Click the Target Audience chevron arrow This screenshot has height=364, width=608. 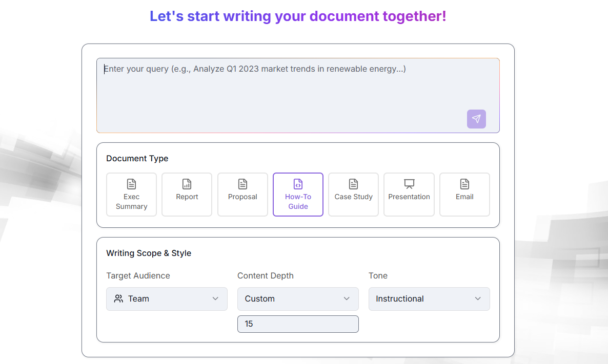[x=215, y=298]
